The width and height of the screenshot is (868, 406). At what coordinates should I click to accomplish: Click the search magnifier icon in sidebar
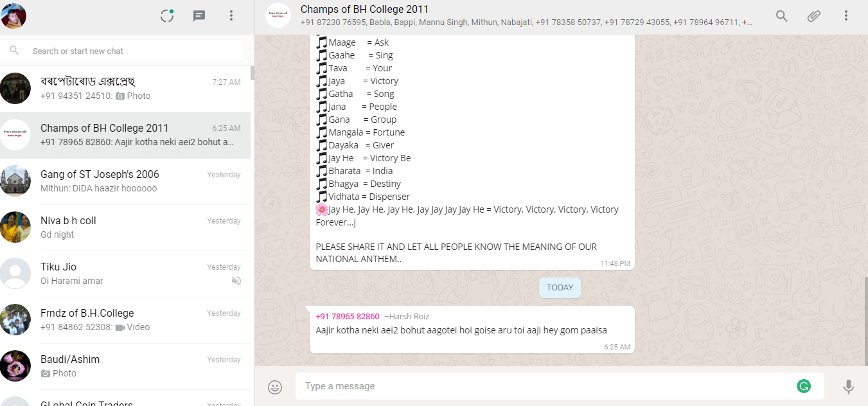click(x=14, y=51)
